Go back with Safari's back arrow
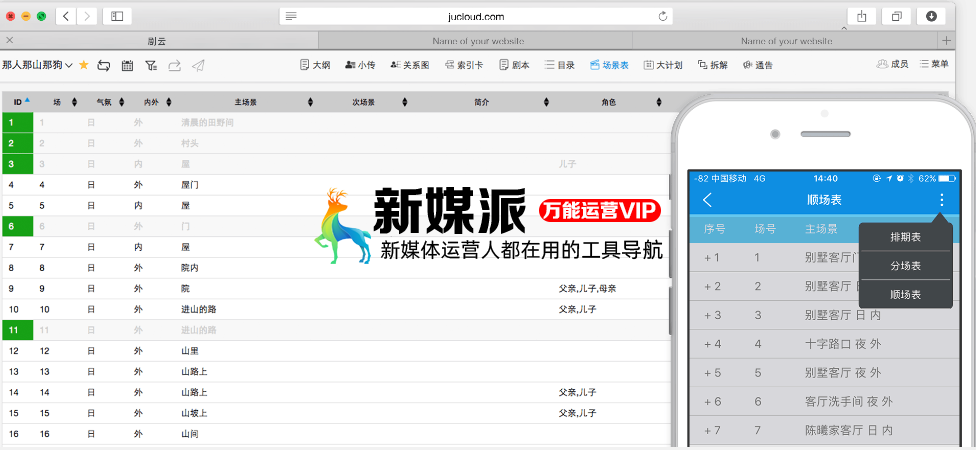 66,16
